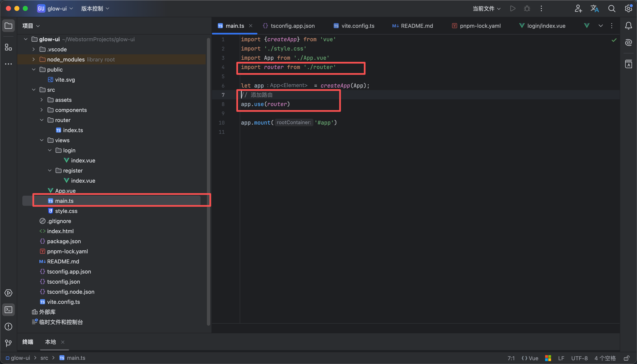This screenshot has width=637, height=364.
Task: Toggle the read-only lock in status bar
Action: [x=627, y=358]
